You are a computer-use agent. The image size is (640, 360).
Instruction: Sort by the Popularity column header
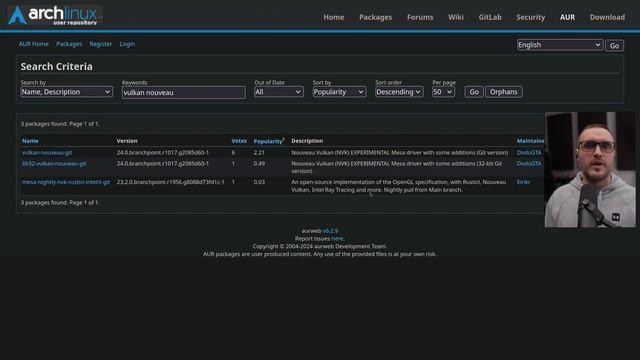(x=269, y=141)
